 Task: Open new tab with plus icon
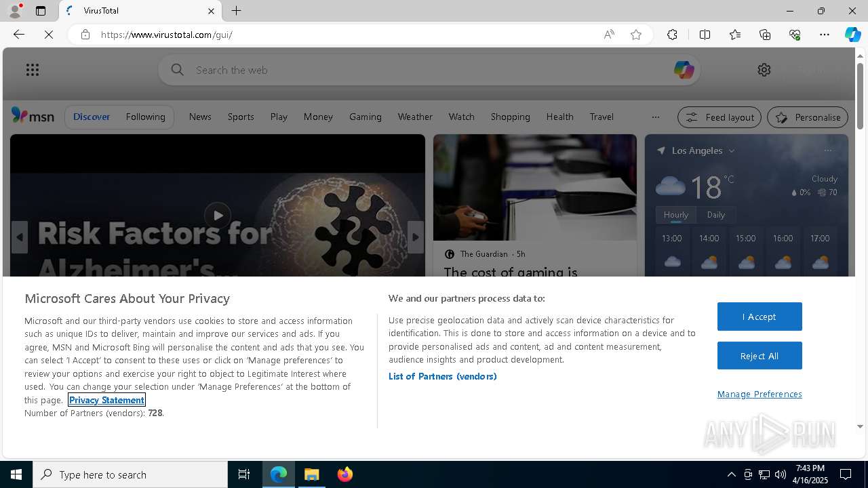tap(236, 11)
